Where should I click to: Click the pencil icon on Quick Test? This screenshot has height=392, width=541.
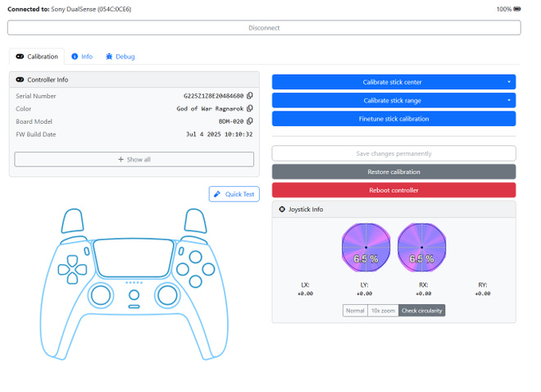point(217,194)
